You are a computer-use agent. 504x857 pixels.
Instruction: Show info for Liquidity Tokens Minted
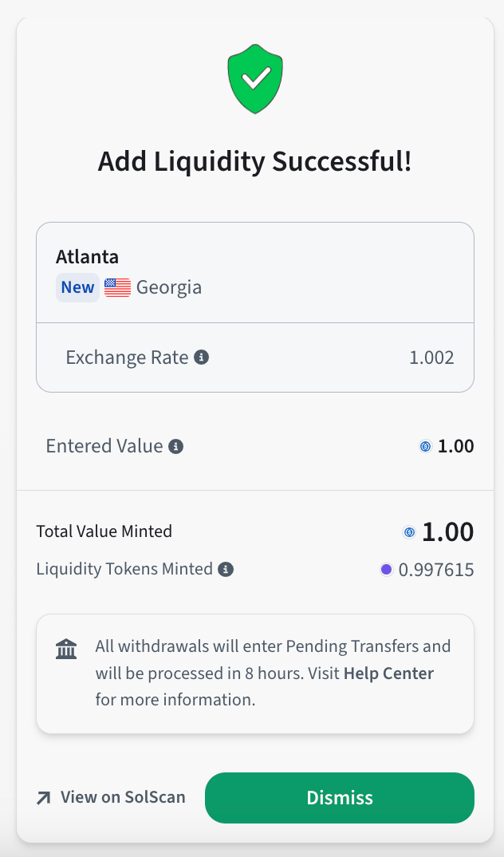(x=226, y=570)
